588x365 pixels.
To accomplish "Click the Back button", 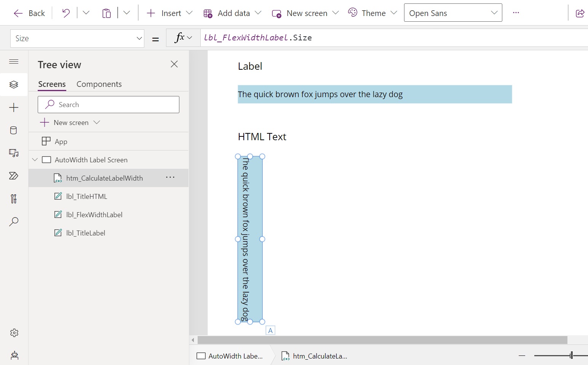I will click(29, 13).
